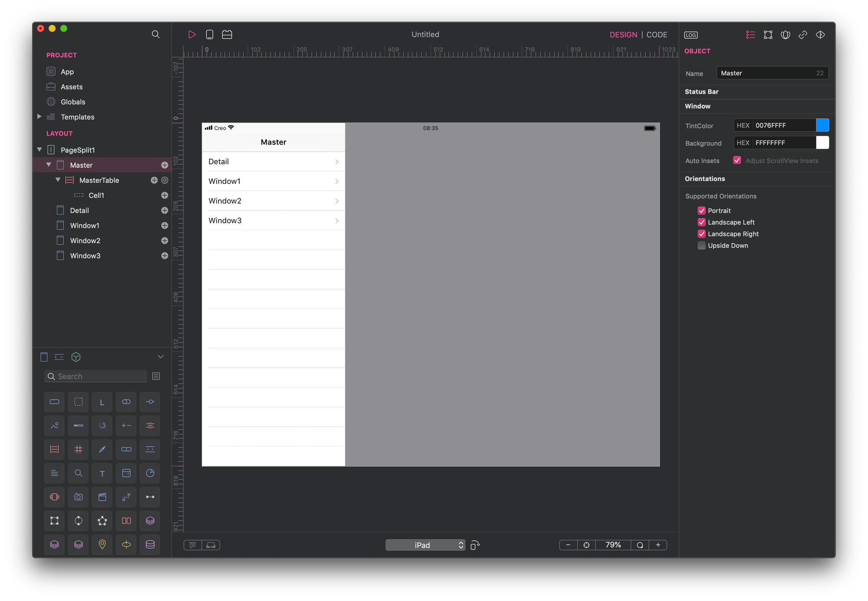Click the zoom in plus button
868x601 pixels.
[658, 545]
